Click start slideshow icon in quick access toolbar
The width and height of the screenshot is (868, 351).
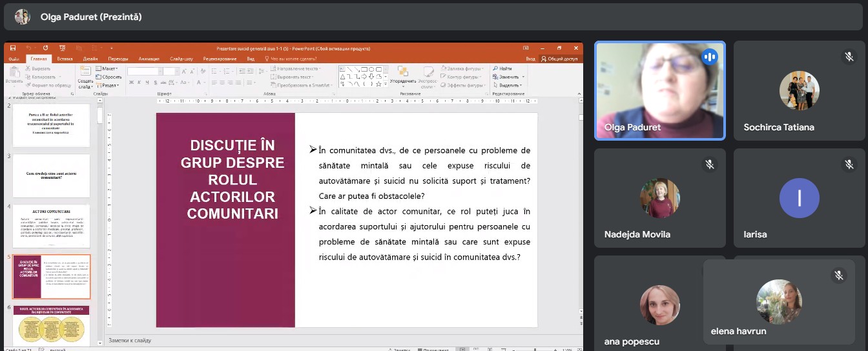(62, 48)
